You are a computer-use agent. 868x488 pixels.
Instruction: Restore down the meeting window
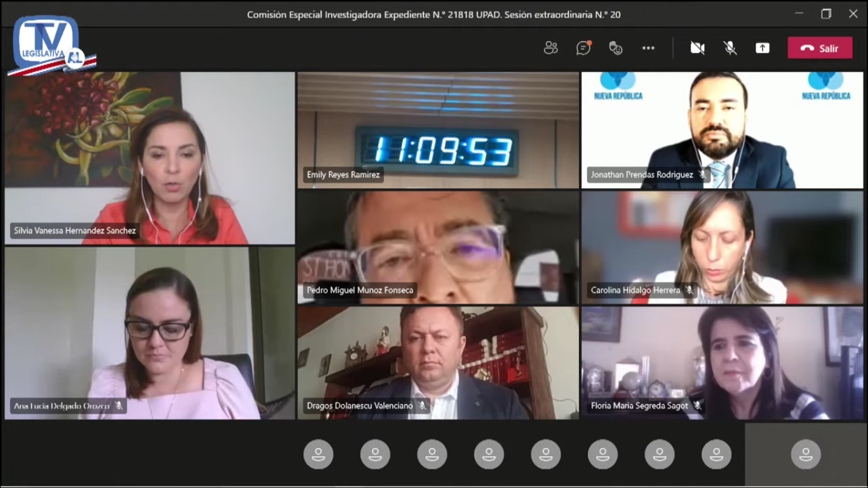pyautogui.click(x=826, y=13)
